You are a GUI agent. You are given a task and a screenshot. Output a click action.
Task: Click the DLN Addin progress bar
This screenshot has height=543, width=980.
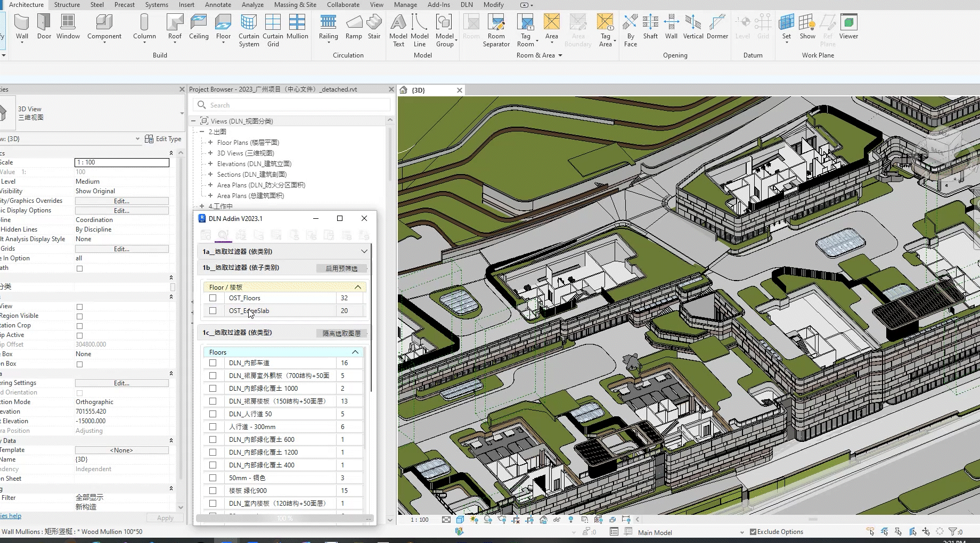tap(284, 519)
